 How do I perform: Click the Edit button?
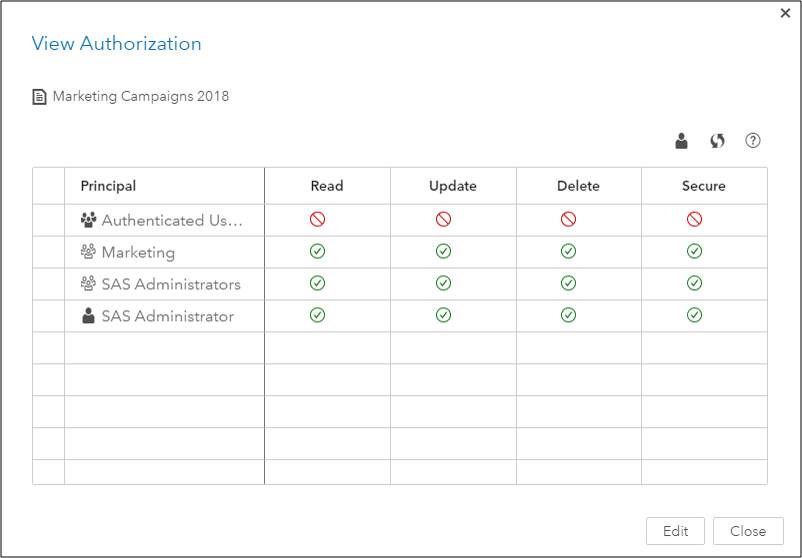[676, 531]
